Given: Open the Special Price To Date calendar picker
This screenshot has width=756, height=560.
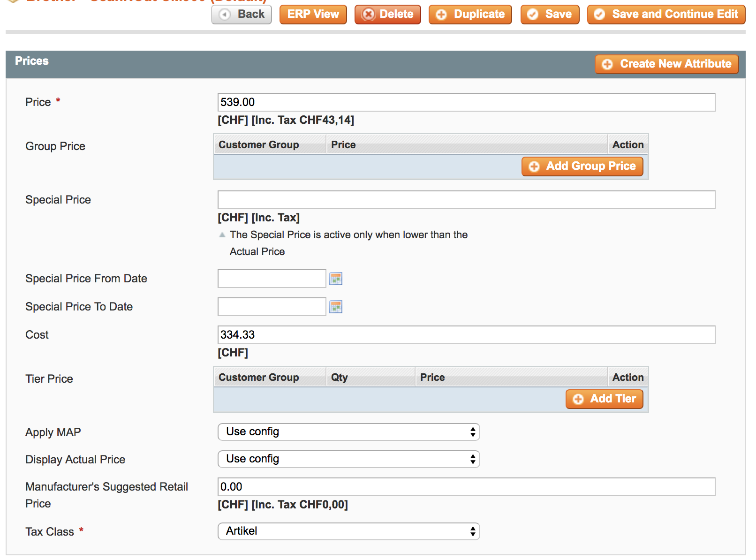Looking at the screenshot, I should [336, 307].
